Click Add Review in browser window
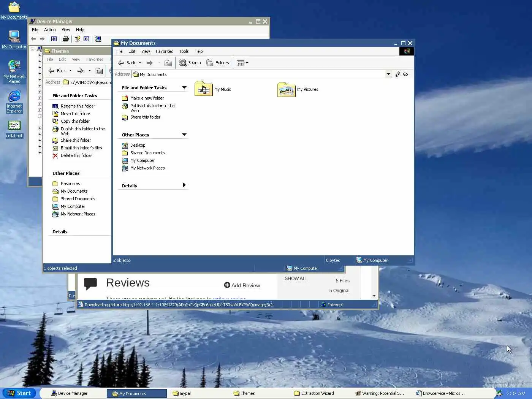Image resolution: width=532 pixels, height=399 pixels. (x=242, y=285)
